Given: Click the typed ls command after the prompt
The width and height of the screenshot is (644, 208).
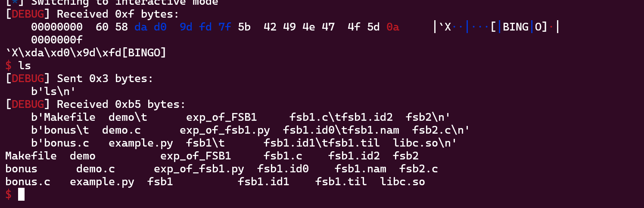Looking at the screenshot, I should pyautogui.click(x=24, y=66).
